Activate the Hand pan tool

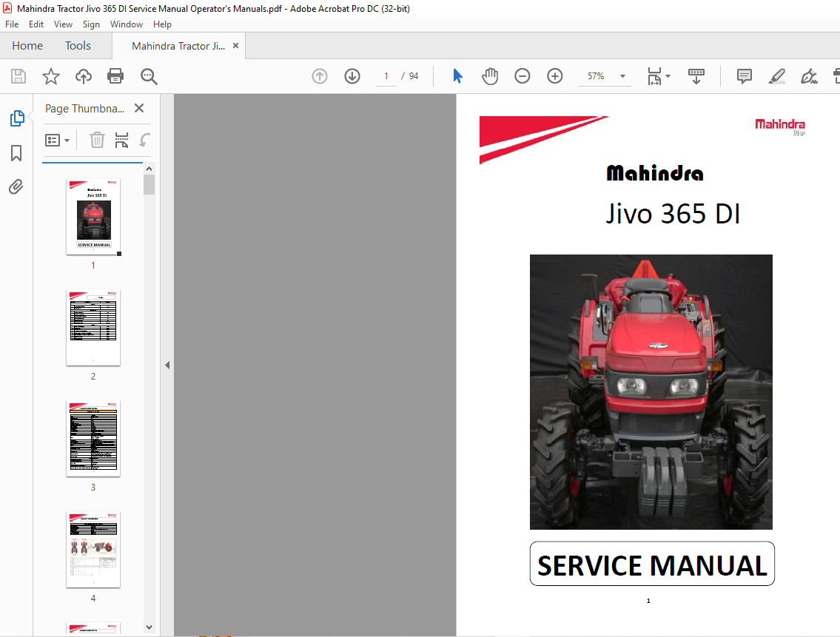click(490, 76)
